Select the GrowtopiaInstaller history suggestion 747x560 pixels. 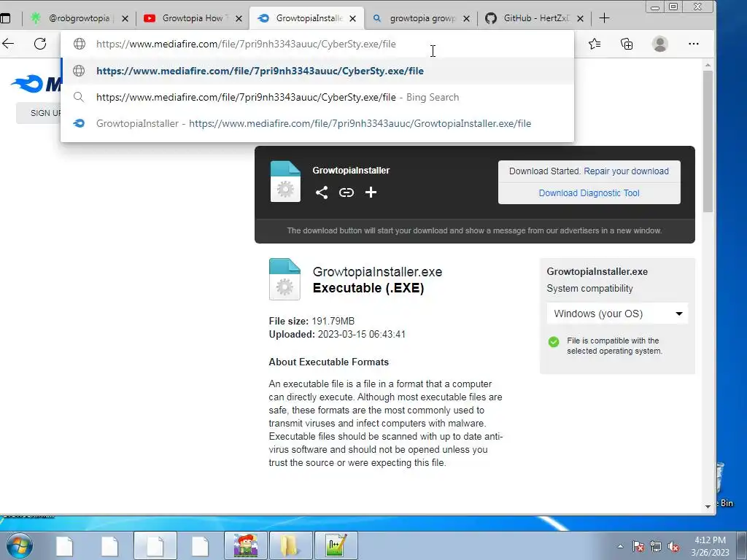point(317,123)
